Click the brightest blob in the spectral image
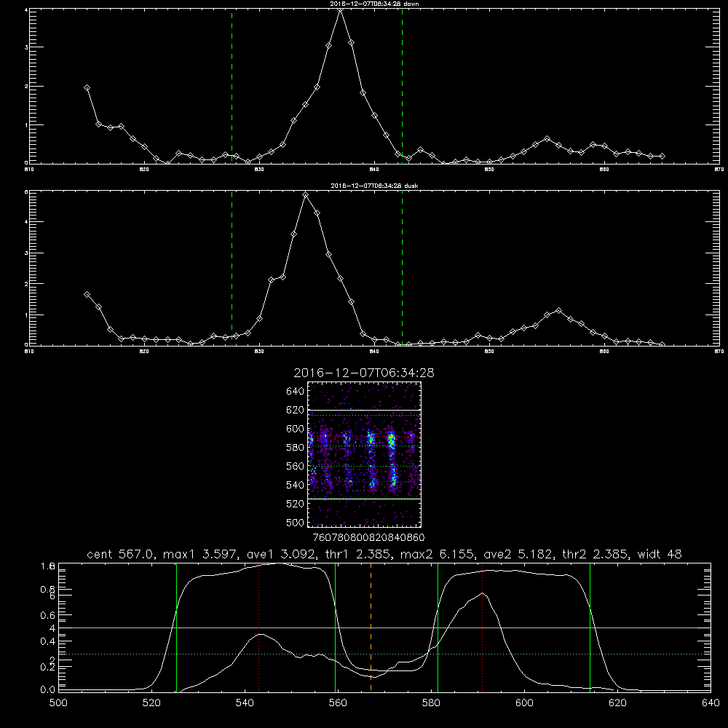The height and width of the screenshot is (728, 728). tap(392, 440)
